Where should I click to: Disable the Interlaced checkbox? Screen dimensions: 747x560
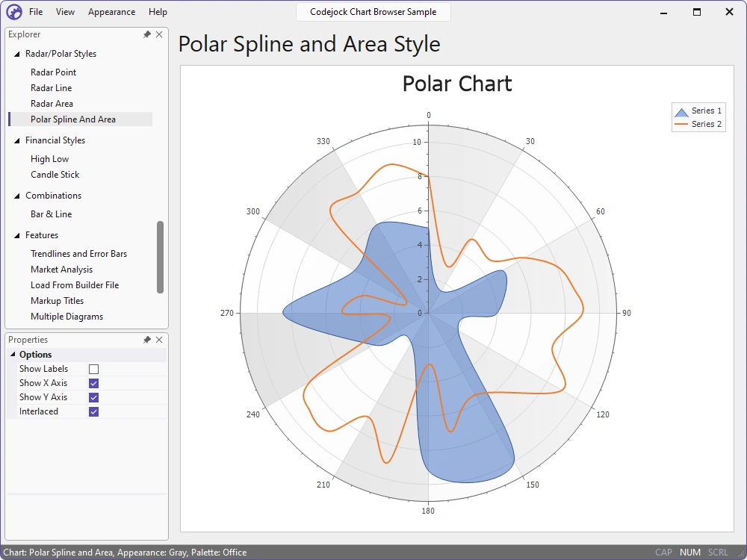(94, 412)
